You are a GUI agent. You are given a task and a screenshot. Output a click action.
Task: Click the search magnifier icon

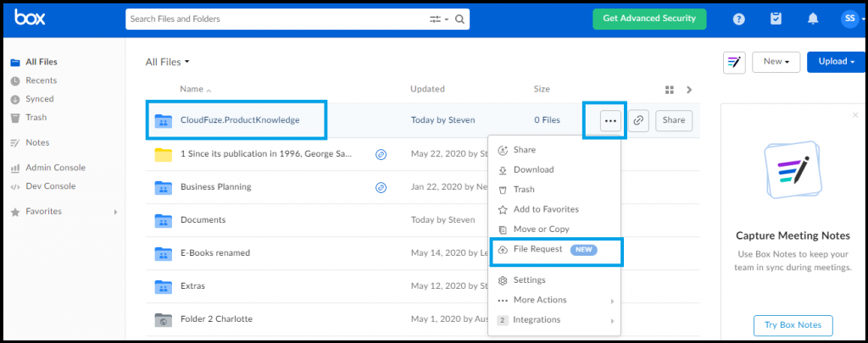tap(459, 19)
